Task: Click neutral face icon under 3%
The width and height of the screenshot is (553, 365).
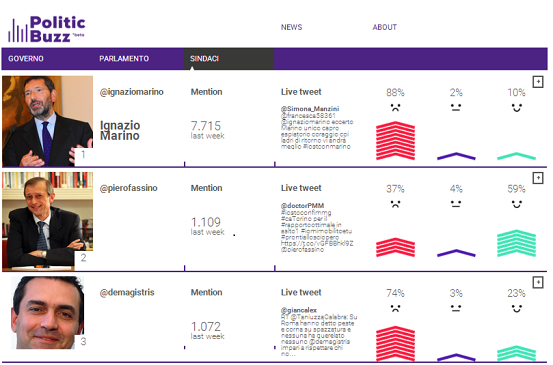Action: tap(456, 308)
